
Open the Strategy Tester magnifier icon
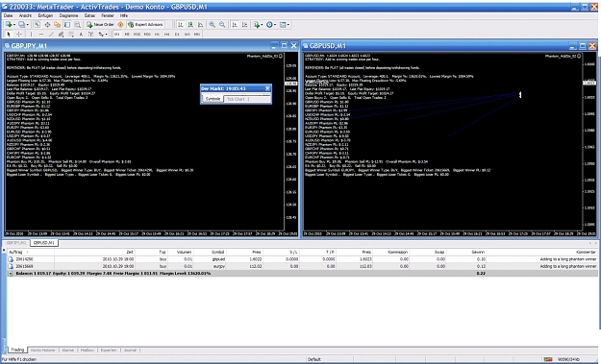[x=78, y=25]
